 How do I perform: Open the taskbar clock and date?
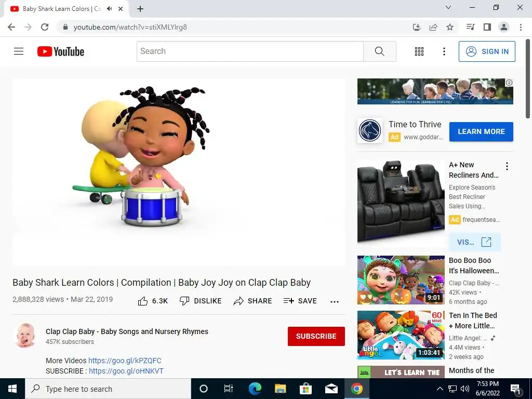pos(487,389)
